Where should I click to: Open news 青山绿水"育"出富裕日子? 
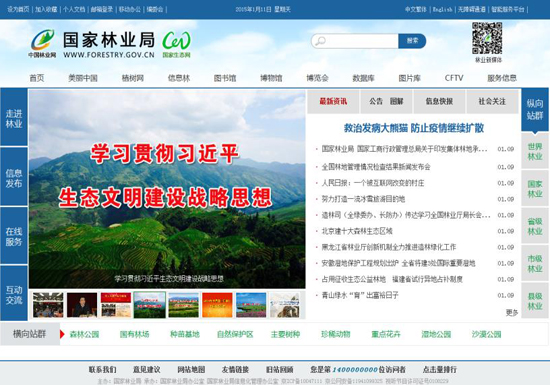point(360,295)
